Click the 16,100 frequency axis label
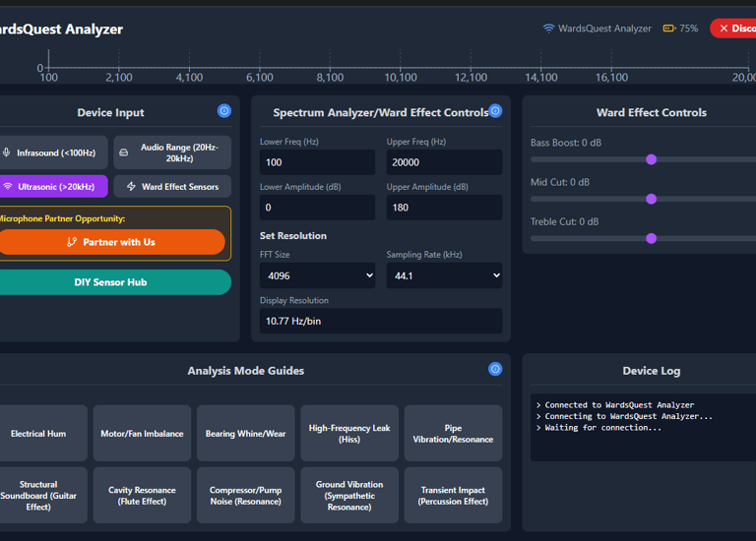The width and height of the screenshot is (756, 541). pos(612,78)
